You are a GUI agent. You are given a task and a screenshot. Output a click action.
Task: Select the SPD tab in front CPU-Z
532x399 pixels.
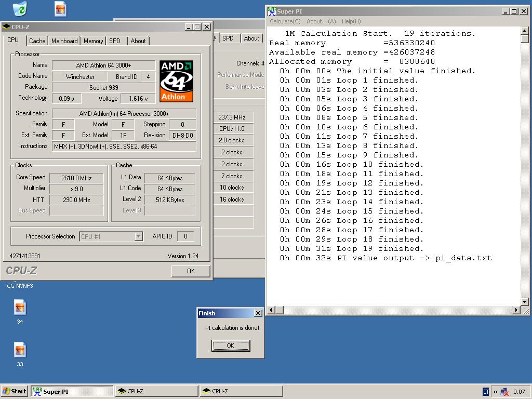115,41
